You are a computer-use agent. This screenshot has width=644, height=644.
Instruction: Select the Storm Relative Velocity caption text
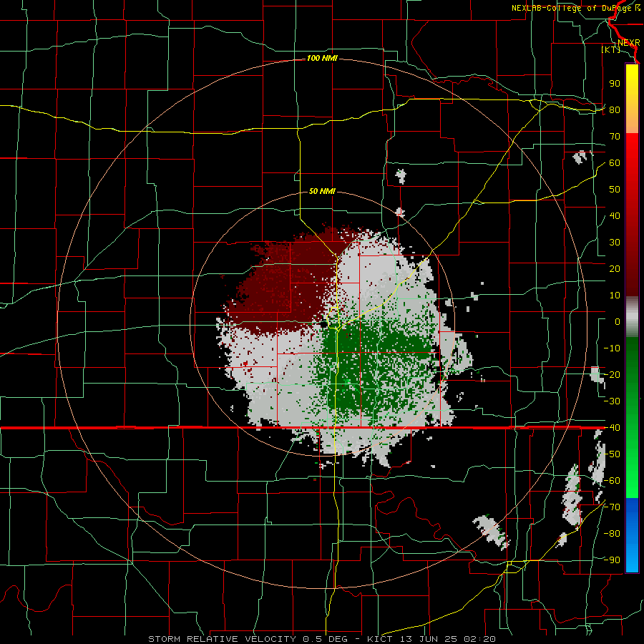point(321,639)
